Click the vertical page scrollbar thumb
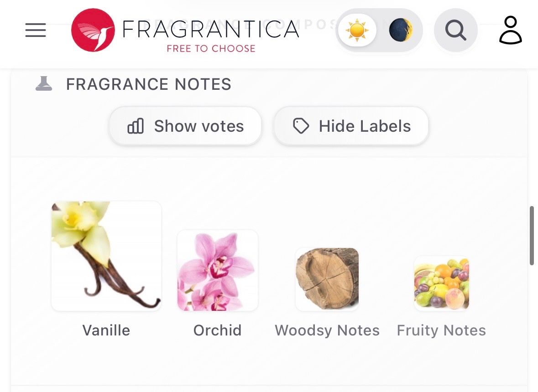The width and height of the screenshot is (538, 392). point(532,236)
